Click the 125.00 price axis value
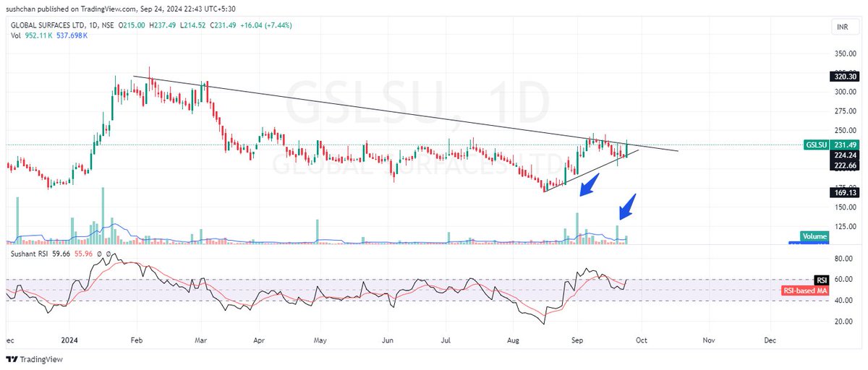868x370 pixels. pyautogui.click(x=846, y=227)
